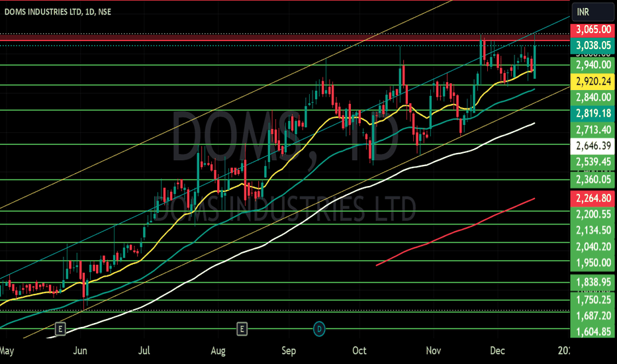The width and height of the screenshot is (617, 364).
Task: Select the 1,750.25 price level label
Action: tap(593, 300)
